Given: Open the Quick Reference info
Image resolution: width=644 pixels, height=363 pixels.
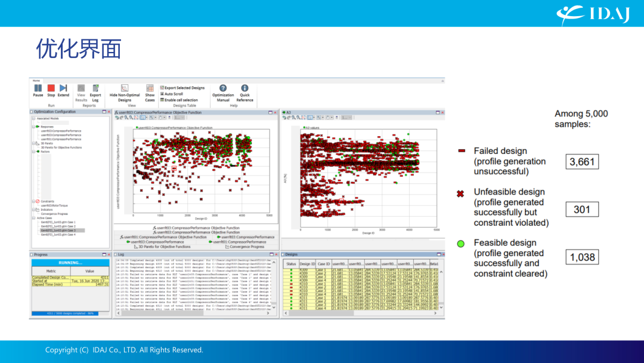Looking at the screenshot, I should click(x=245, y=93).
